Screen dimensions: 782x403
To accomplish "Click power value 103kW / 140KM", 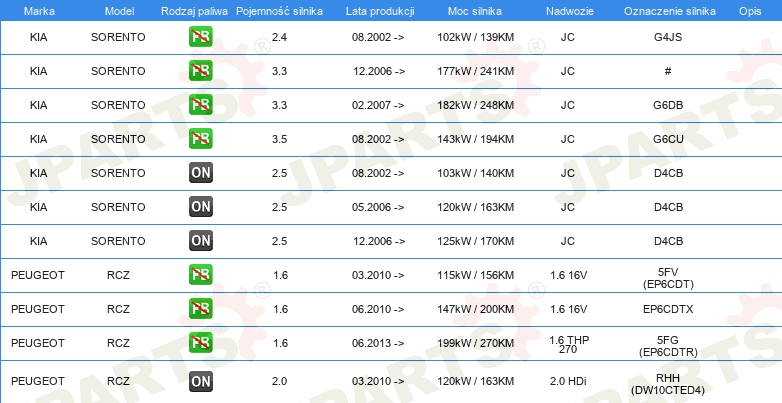I will pyautogui.click(x=475, y=173).
